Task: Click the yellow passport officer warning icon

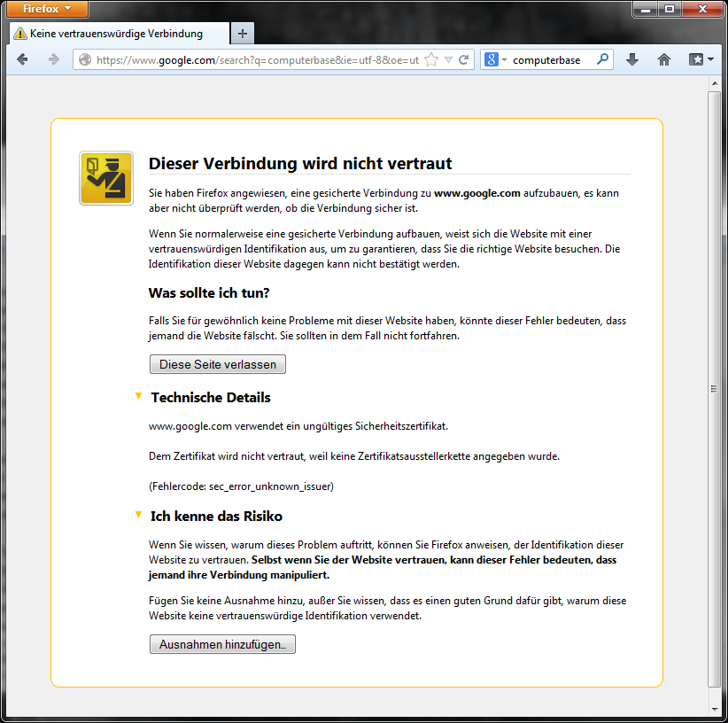Action: coord(106,178)
